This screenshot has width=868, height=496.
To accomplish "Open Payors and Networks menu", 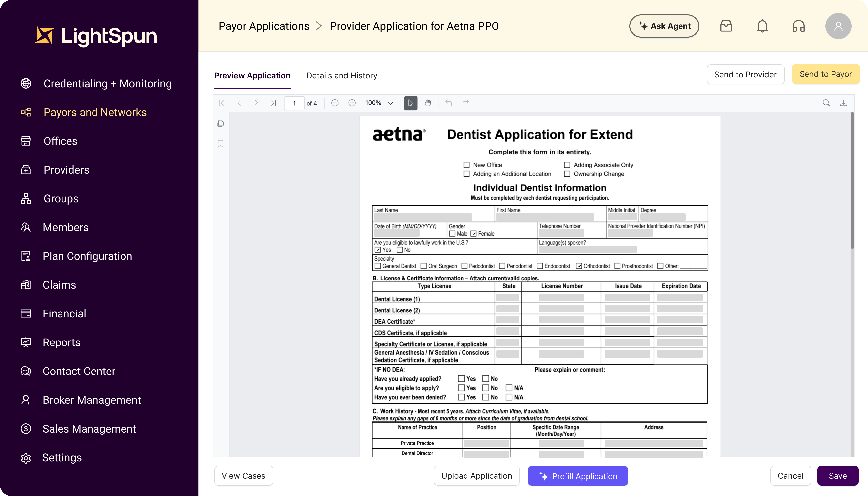I will (x=95, y=112).
